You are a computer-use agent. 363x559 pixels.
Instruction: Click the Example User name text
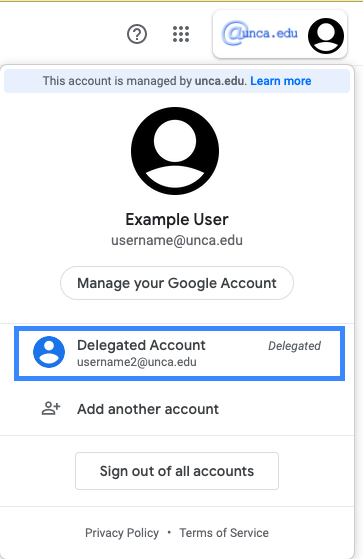177,219
